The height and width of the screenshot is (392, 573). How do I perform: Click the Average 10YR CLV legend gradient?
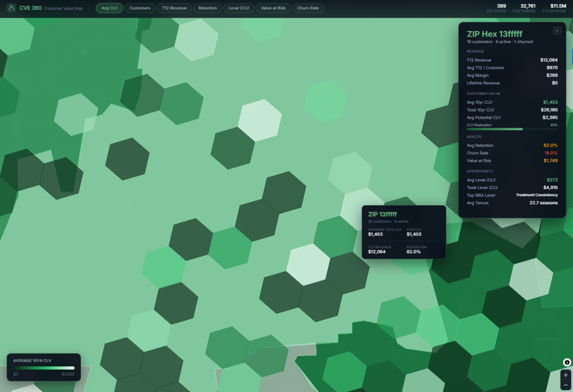[x=43, y=368]
